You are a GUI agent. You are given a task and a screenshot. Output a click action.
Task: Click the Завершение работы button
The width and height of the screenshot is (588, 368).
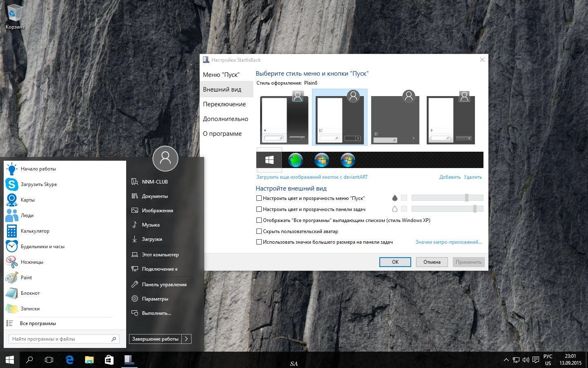pyautogui.click(x=156, y=339)
